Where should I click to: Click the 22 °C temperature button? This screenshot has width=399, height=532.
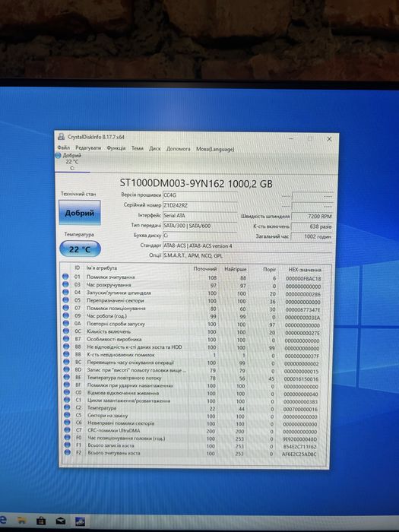coord(80,249)
